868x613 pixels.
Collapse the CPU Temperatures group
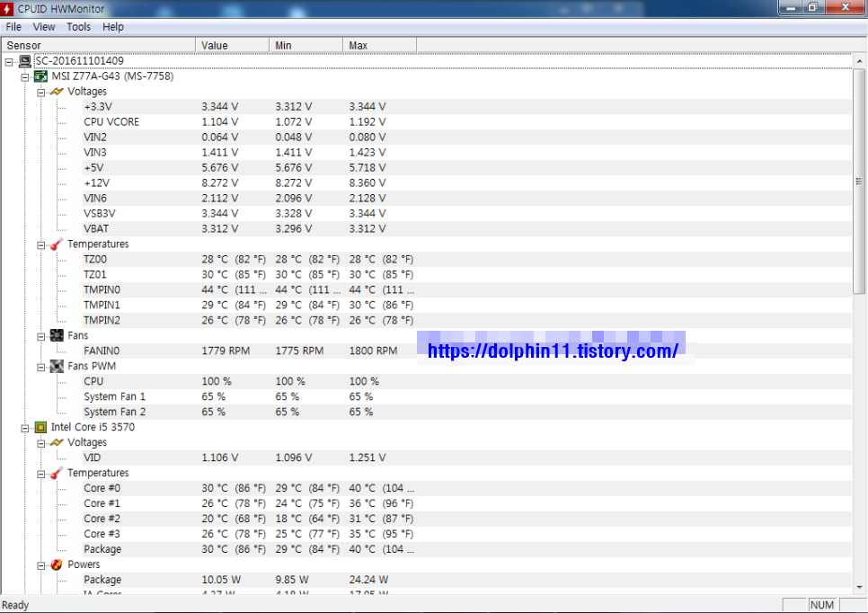41,474
